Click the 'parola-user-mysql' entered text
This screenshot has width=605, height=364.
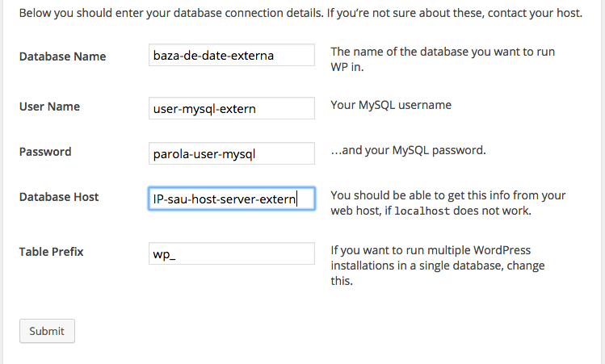[204, 154]
